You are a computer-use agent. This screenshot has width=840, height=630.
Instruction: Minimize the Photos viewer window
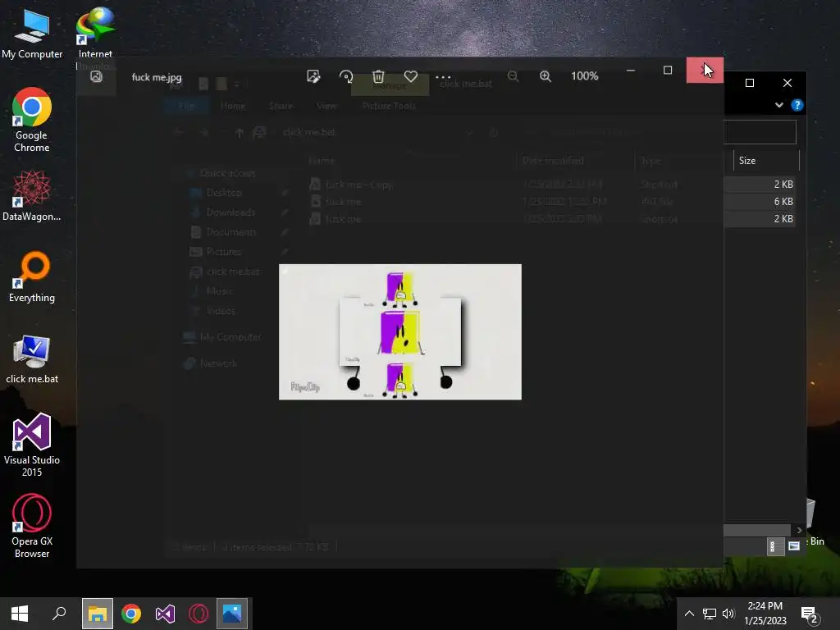coord(631,71)
